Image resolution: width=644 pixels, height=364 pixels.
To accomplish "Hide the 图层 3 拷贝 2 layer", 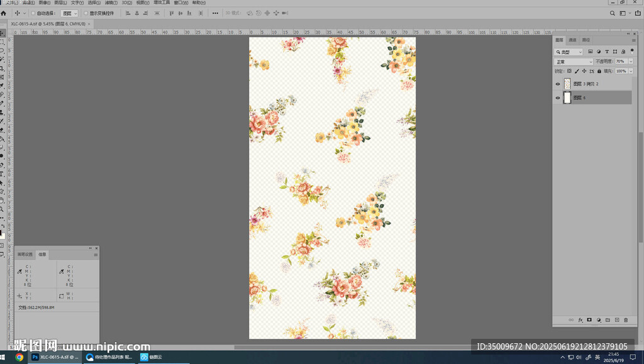I will click(x=557, y=84).
